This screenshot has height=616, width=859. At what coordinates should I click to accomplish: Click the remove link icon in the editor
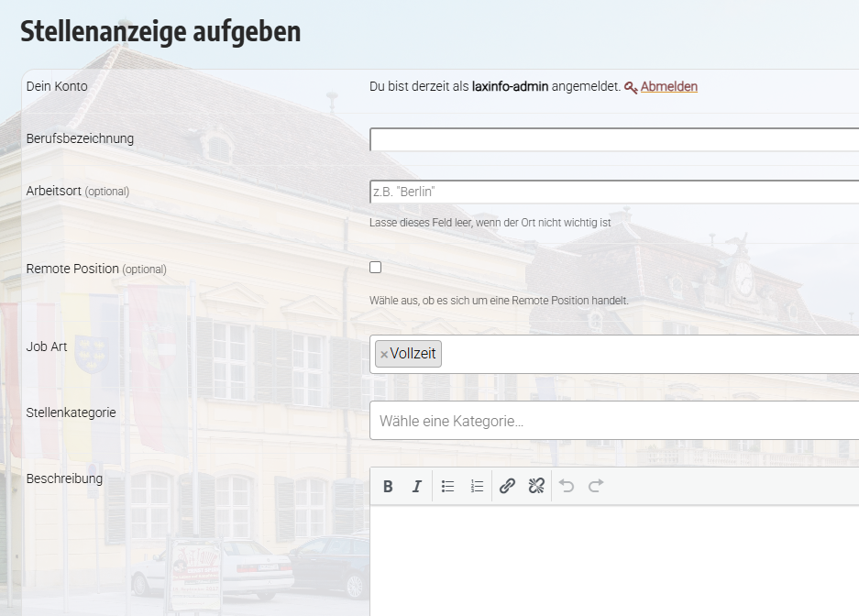[536, 487]
